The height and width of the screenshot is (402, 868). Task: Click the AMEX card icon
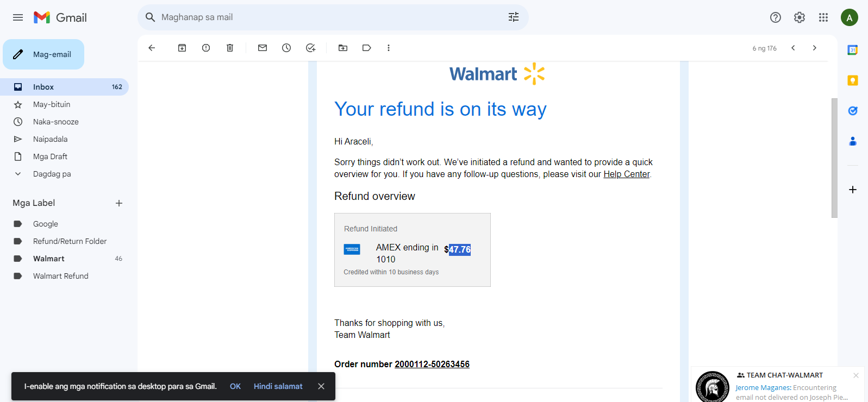(x=352, y=250)
